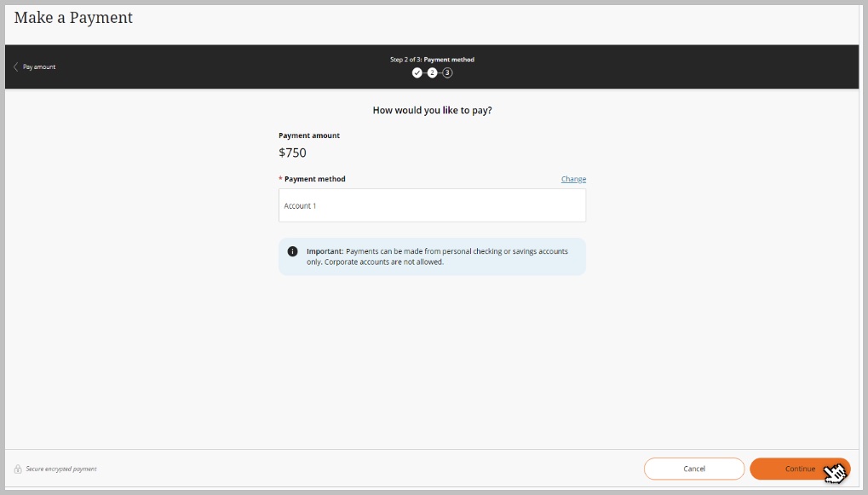Click the Change payment method link
Image resolution: width=868 pixels, height=495 pixels.
click(573, 179)
